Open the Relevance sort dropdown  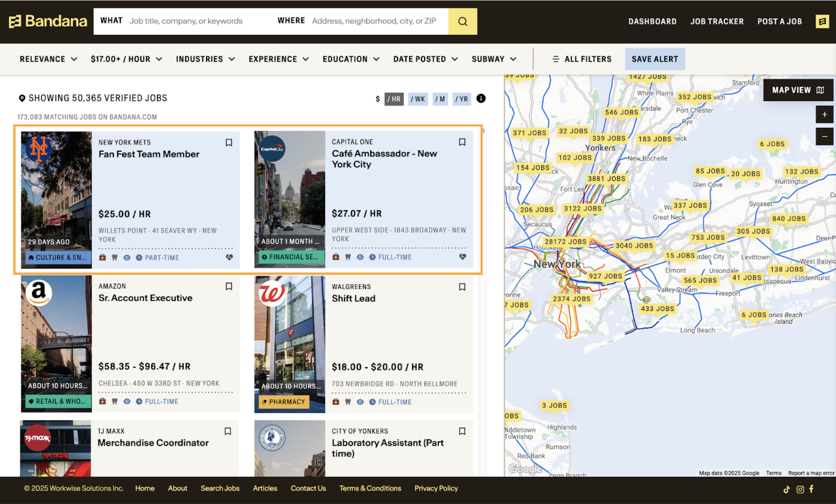point(48,59)
